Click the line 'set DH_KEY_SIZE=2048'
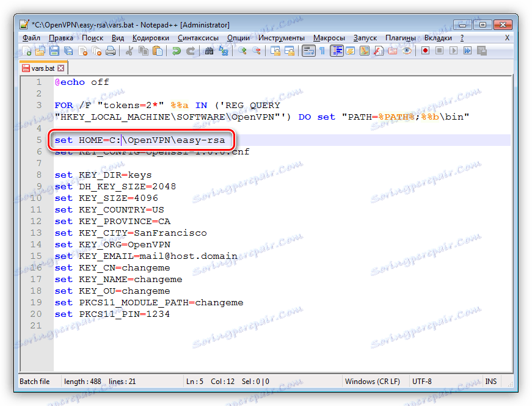532x406 pixels. (115, 187)
